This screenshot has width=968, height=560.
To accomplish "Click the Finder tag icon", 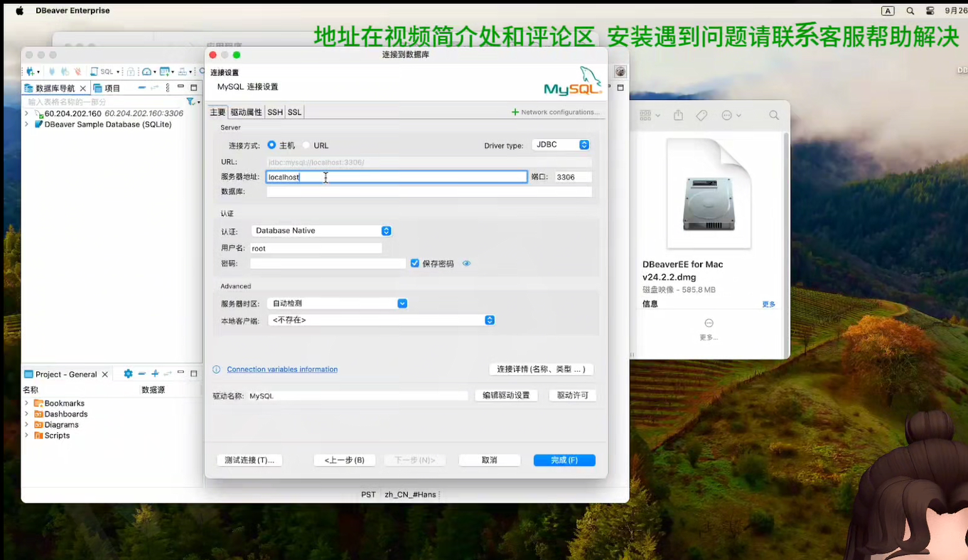I will tap(701, 115).
